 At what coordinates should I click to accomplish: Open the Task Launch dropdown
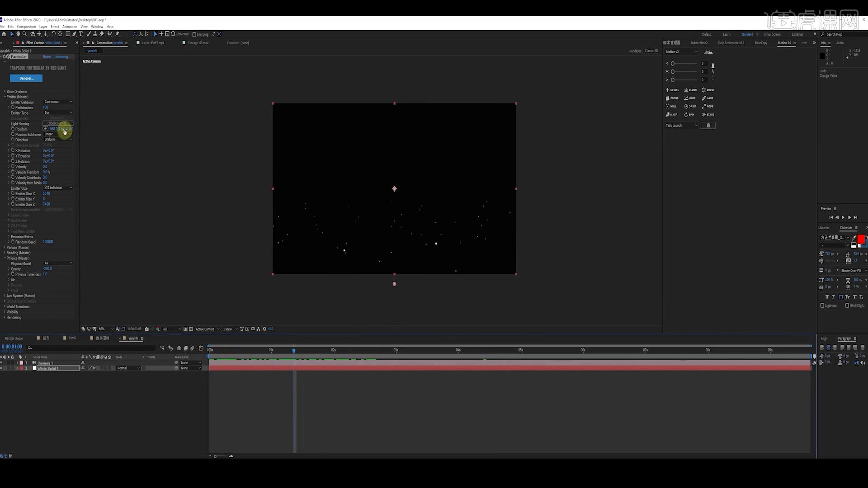click(681, 126)
